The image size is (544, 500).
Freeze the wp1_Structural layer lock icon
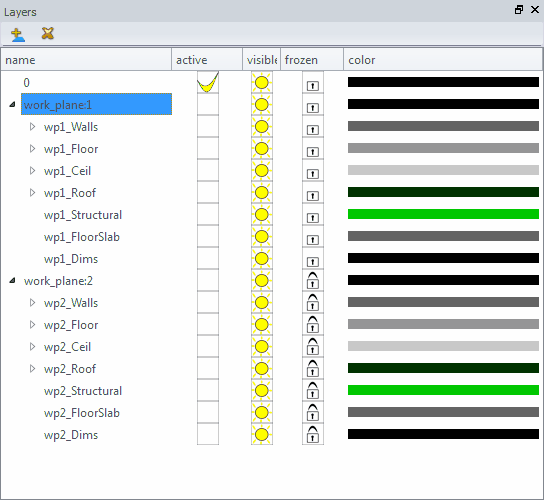tap(313, 217)
